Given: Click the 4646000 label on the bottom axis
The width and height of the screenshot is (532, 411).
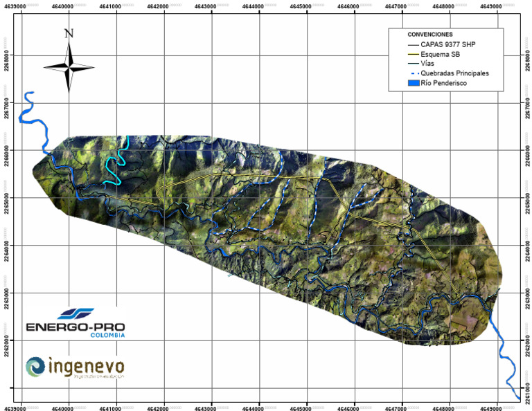Looking at the screenshot, I should (x=348, y=408).
